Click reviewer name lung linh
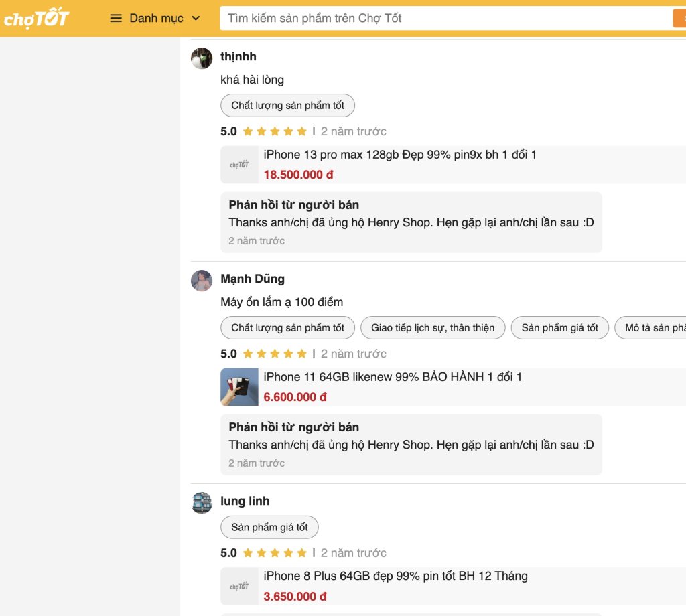 [x=245, y=501]
